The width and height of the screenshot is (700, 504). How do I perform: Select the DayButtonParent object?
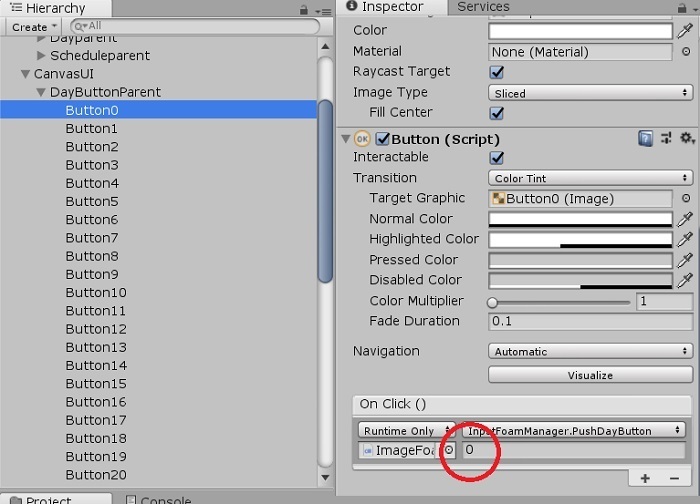click(105, 92)
